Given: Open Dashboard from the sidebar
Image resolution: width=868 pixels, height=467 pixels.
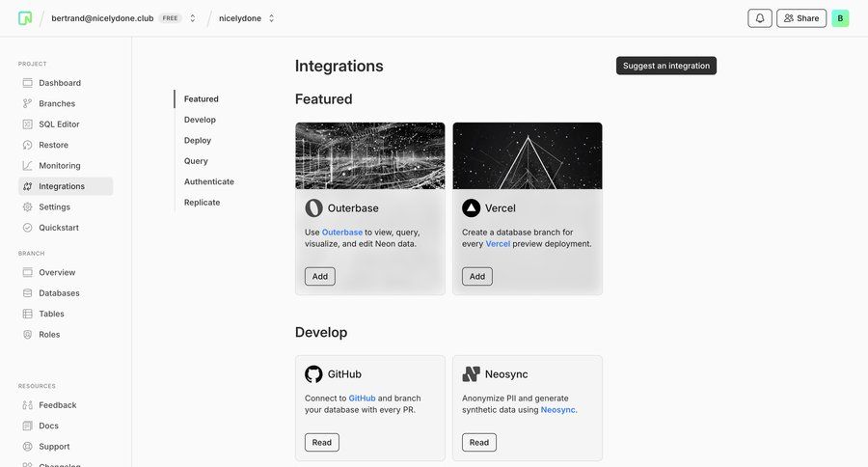Looking at the screenshot, I should pyautogui.click(x=66, y=83).
